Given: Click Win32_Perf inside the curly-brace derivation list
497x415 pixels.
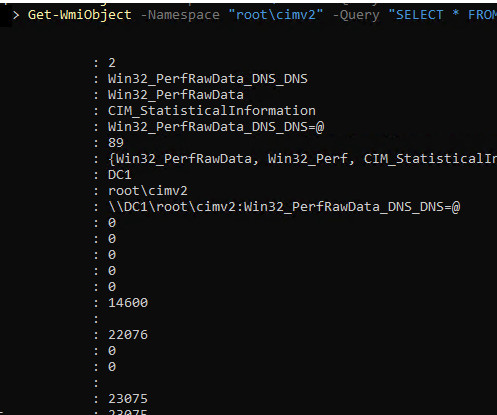Looking at the screenshot, I should pyautogui.click(x=308, y=159).
